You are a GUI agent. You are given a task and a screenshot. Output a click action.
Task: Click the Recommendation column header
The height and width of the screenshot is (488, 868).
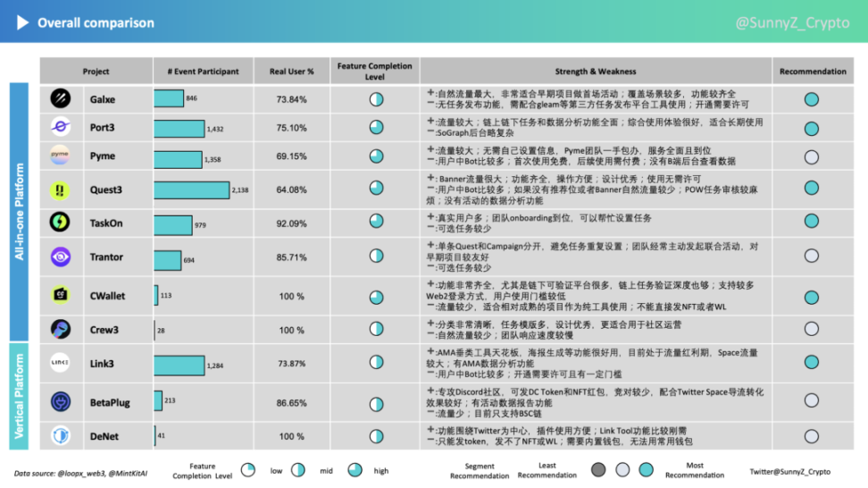pos(812,72)
